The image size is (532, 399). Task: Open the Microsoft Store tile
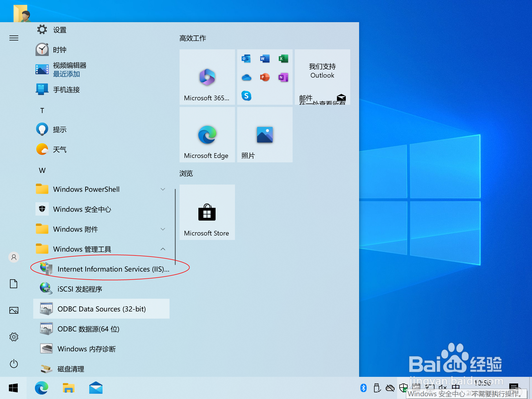tap(207, 212)
